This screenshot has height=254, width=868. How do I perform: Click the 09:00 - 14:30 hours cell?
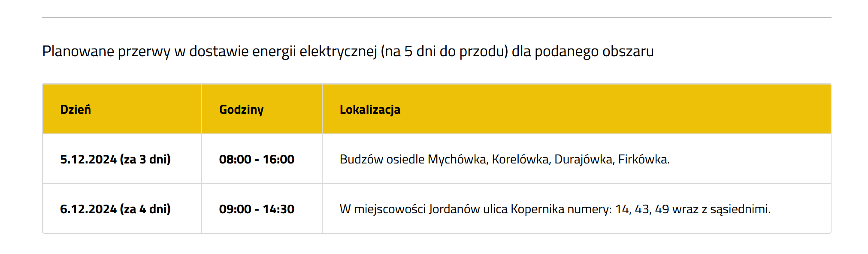click(257, 209)
